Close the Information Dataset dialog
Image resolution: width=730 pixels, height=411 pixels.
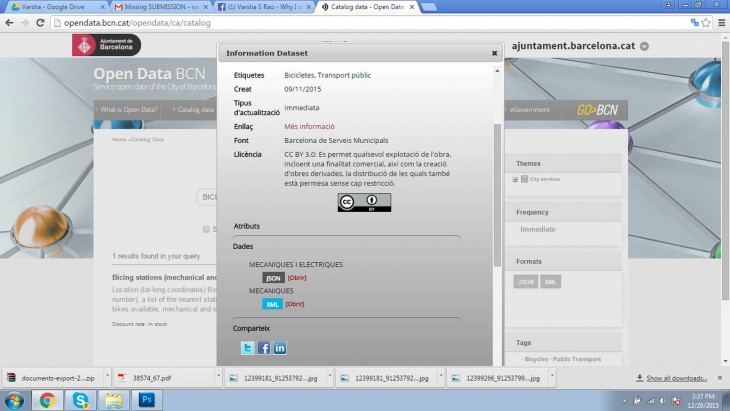(x=494, y=53)
